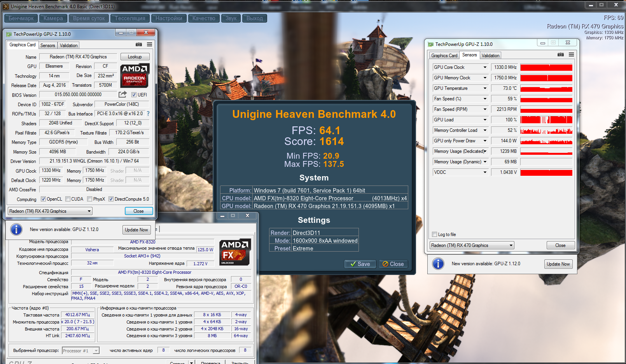
Task: Click Memory Controller Load sensor graph
Action: click(x=546, y=130)
